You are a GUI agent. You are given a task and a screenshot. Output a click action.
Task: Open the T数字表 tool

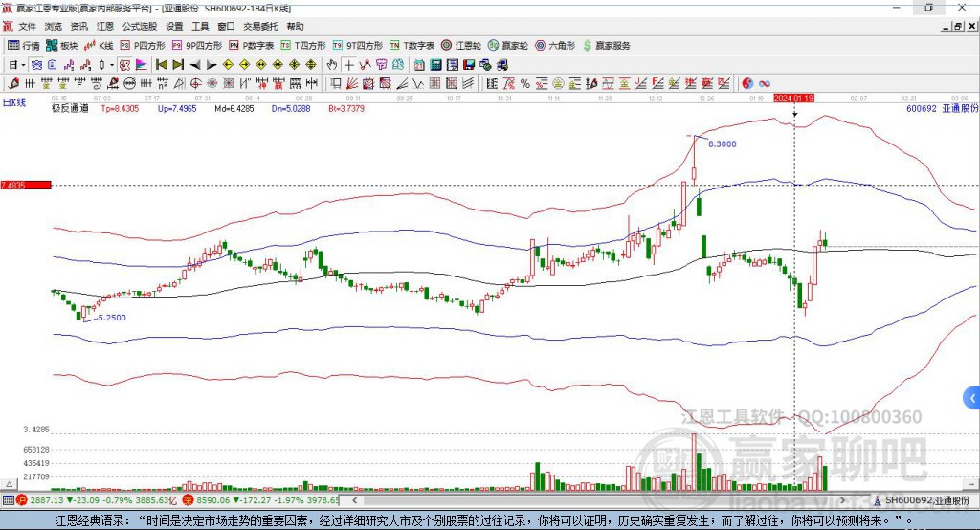click(412, 46)
